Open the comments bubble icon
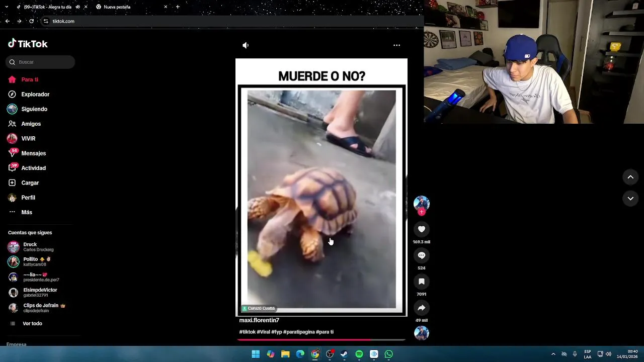Viewport: 644px width, 362px height. tap(422, 255)
